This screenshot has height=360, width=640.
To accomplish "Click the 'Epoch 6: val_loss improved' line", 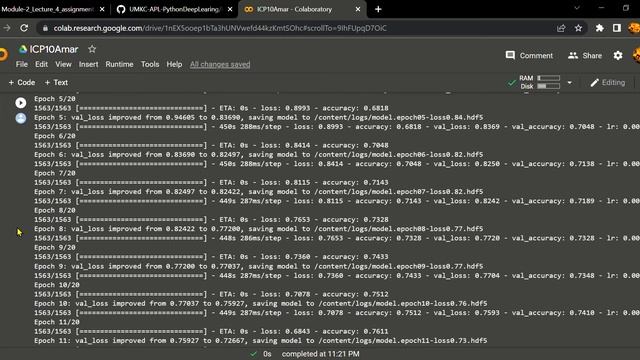I will pyautogui.click(x=258, y=154).
